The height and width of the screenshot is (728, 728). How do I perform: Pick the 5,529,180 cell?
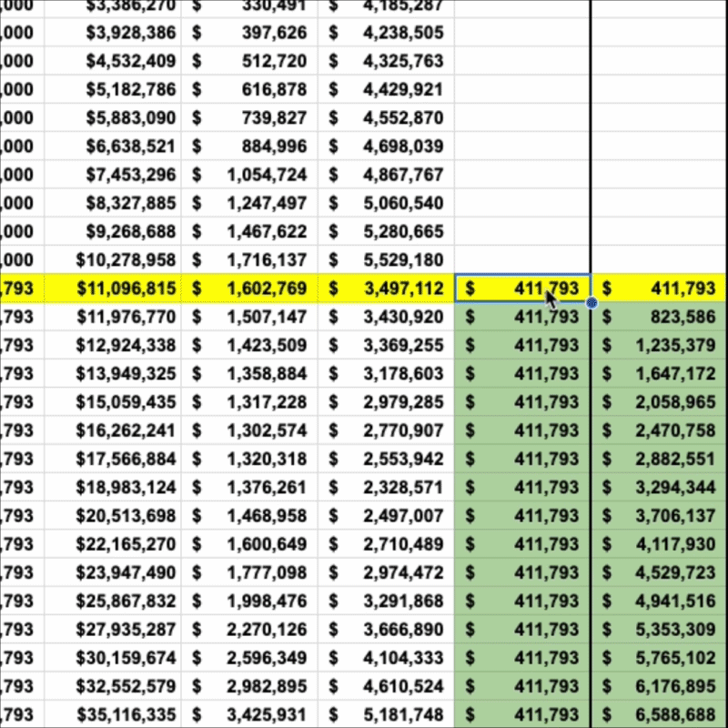(x=386, y=260)
